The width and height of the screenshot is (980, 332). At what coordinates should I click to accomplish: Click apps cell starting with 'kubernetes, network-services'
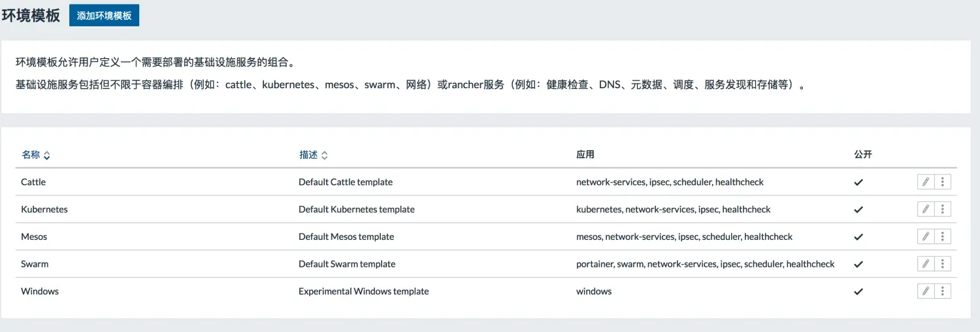pyautogui.click(x=674, y=210)
